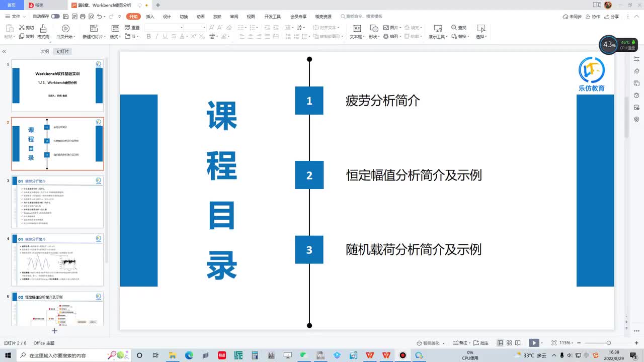Screen dimensions: 644x362
Task: Click the 首页 home tab
Action: click(x=11, y=5)
